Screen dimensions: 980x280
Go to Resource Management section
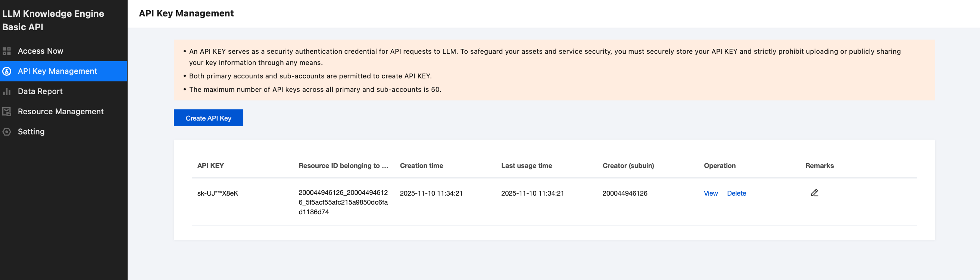[x=60, y=112]
